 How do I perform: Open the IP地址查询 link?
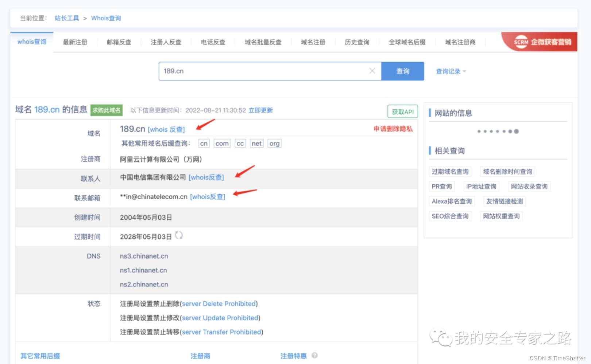click(481, 187)
